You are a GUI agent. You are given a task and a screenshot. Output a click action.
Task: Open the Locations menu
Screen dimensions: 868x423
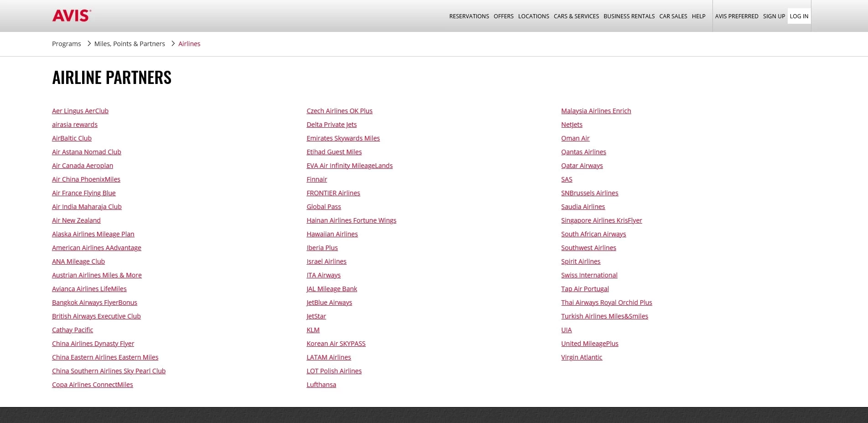[533, 16]
